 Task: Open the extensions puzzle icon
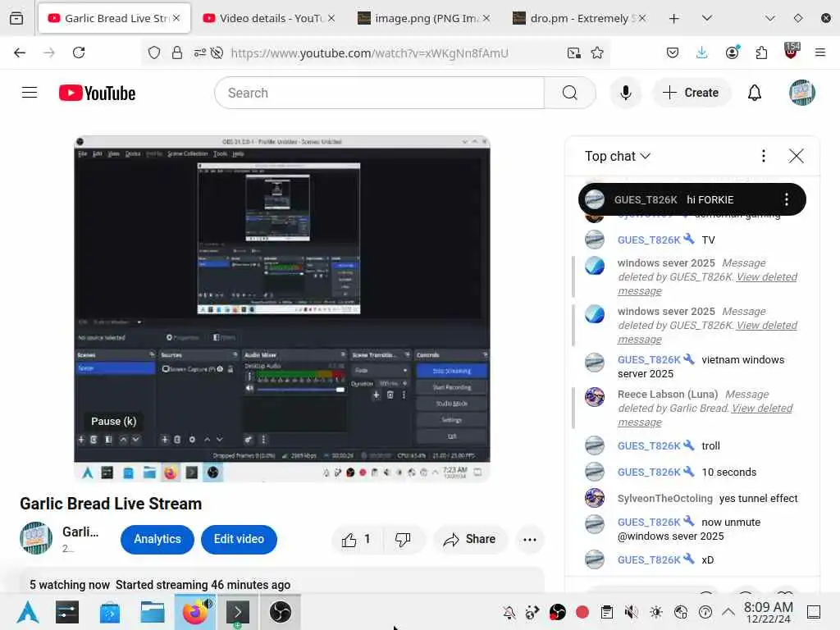761,52
